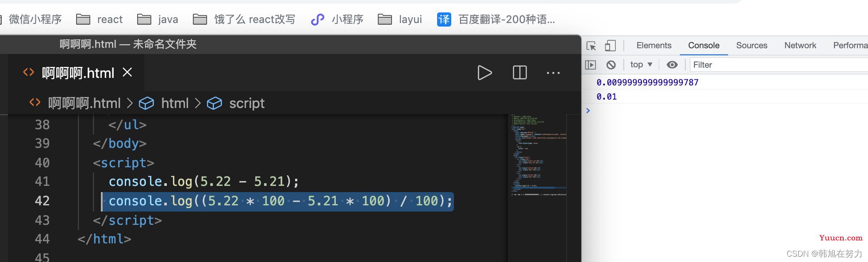Click the console output 0.01
This screenshot has width=868, height=262.
coord(606,96)
